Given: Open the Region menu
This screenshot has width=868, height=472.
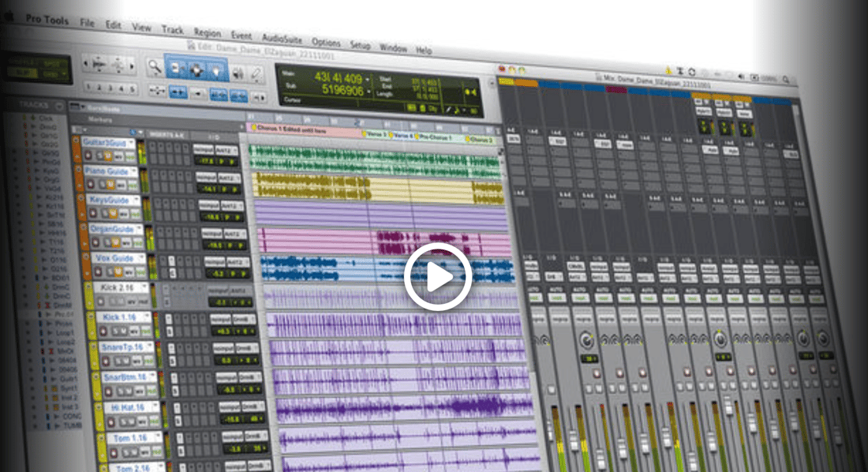Looking at the screenshot, I should point(207,33).
